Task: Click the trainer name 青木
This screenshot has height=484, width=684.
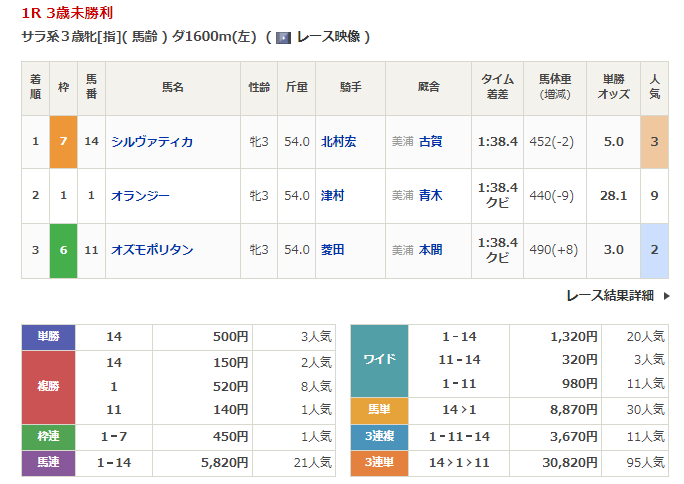Action: point(431,195)
